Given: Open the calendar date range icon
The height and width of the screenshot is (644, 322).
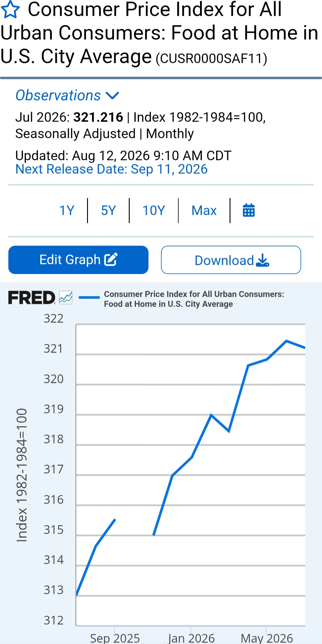Looking at the screenshot, I should pos(249,210).
